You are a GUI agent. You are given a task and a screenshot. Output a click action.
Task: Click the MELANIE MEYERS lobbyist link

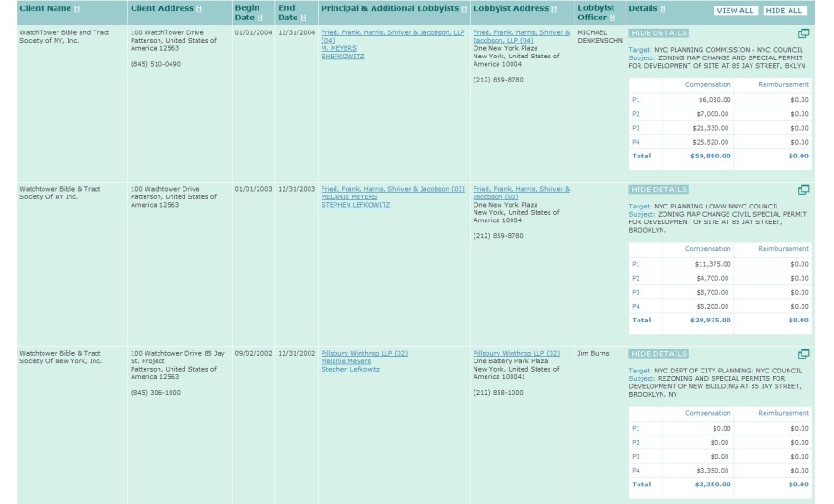349,196
